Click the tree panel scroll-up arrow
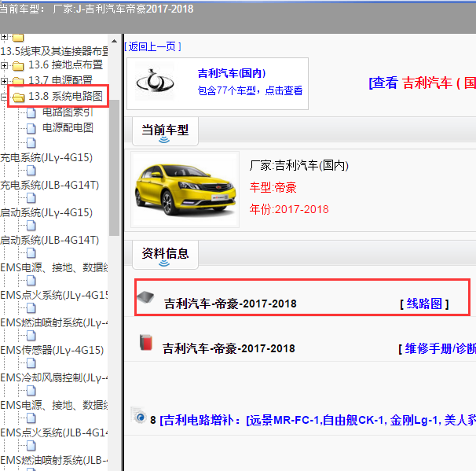The width and height of the screenshot is (476, 471). [114, 41]
